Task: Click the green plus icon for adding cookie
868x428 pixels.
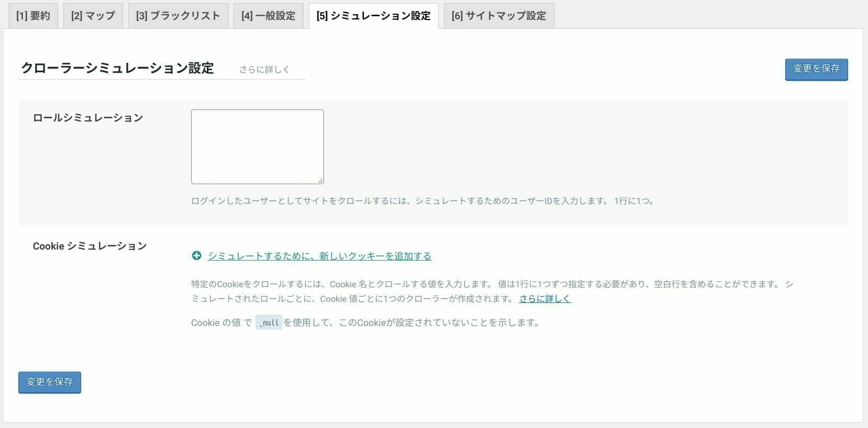Action: pos(196,256)
